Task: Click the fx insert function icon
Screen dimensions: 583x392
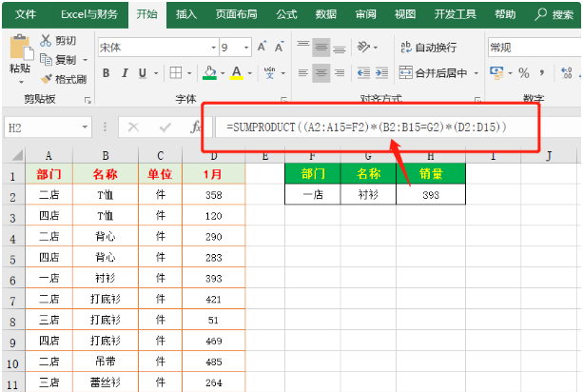Action: [x=196, y=127]
